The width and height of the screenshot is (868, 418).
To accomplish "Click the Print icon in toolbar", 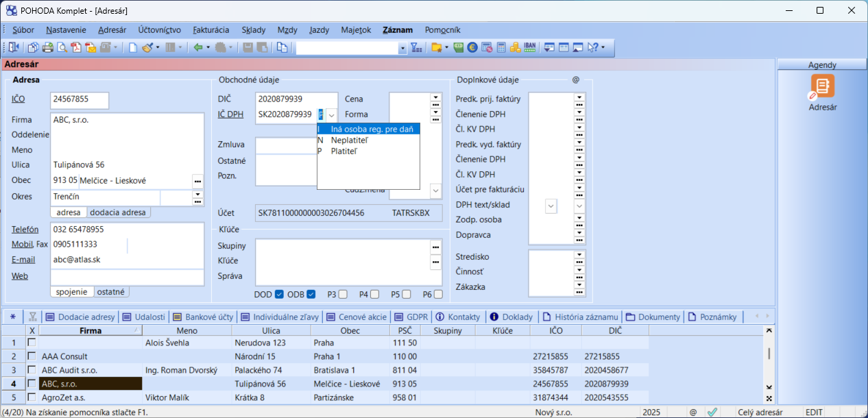I will pyautogui.click(x=48, y=48).
